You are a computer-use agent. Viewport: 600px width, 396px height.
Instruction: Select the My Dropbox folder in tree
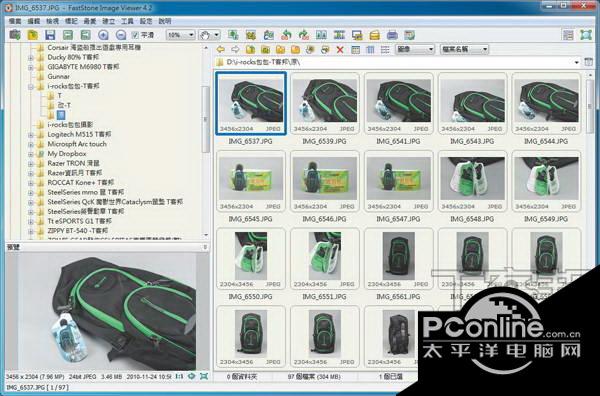tap(67, 154)
